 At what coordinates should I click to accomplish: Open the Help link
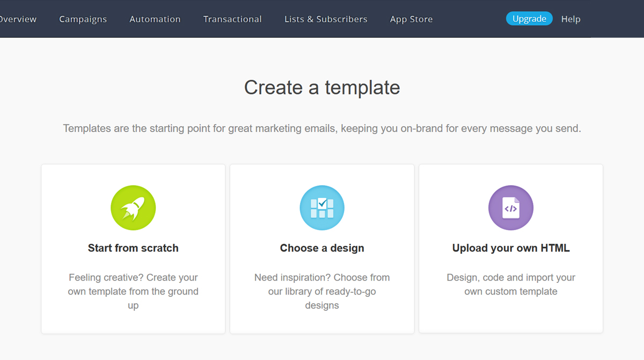[x=571, y=19]
